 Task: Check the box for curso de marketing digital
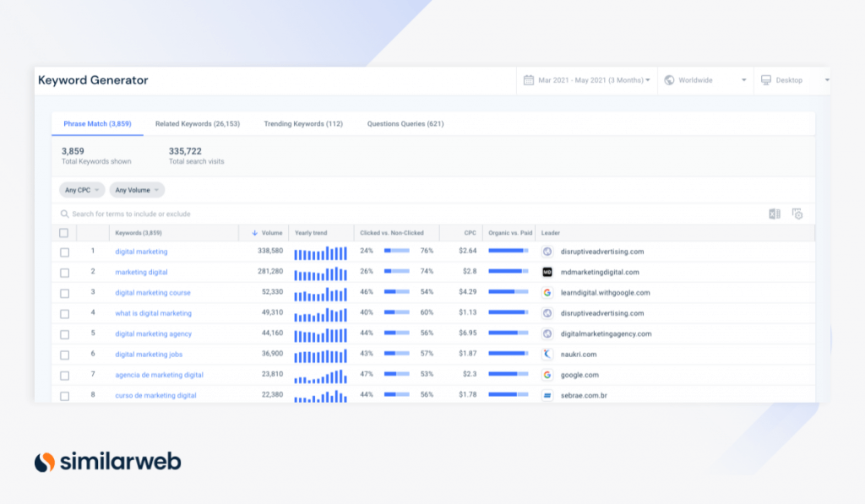coord(64,396)
